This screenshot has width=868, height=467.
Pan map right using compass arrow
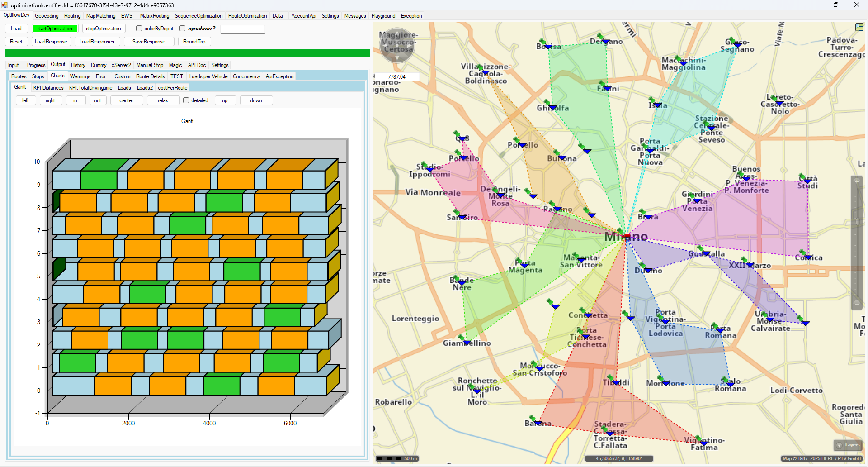[x=410, y=45]
